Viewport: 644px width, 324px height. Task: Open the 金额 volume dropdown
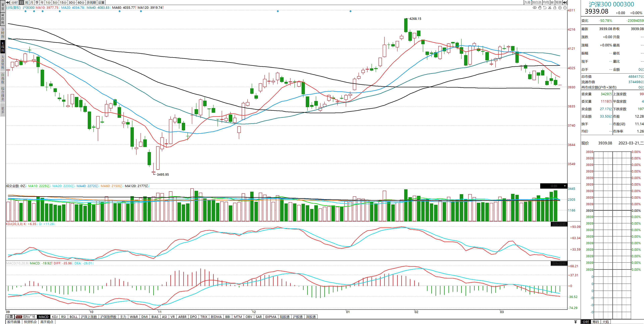565,186
